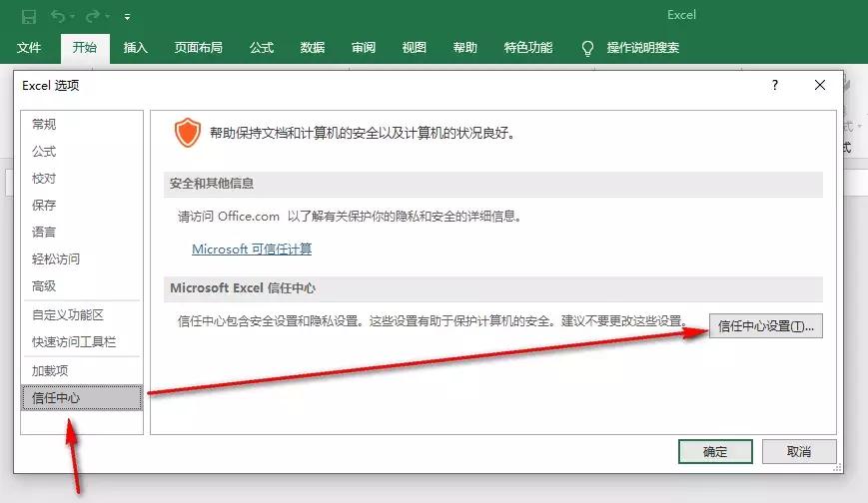Confirm with the 确定 button
Image resolution: width=868 pixels, height=503 pixels.
click(x=715, y=451)
